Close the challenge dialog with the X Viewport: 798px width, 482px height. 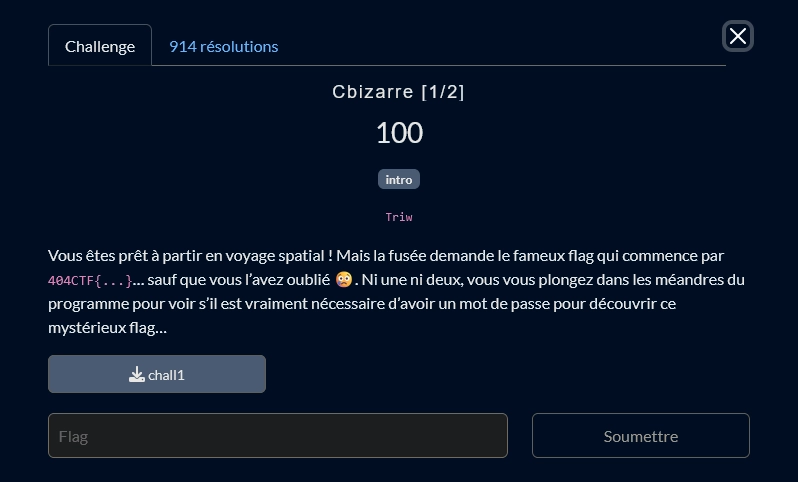click(x=737, y=37)
